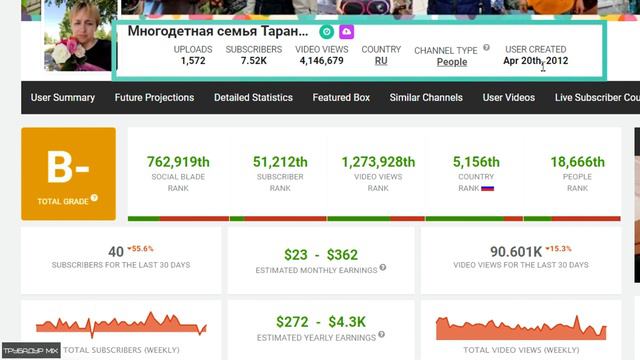Click the 762,919th Social Blade rank
640x360 pixels.
click(178, 162)
